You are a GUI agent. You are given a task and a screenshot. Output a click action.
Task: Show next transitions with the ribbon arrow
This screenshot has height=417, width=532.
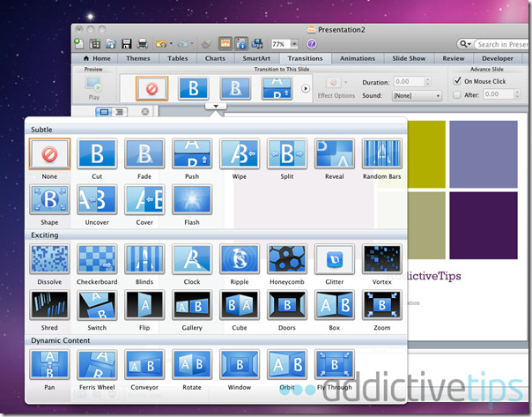[306, 89]
